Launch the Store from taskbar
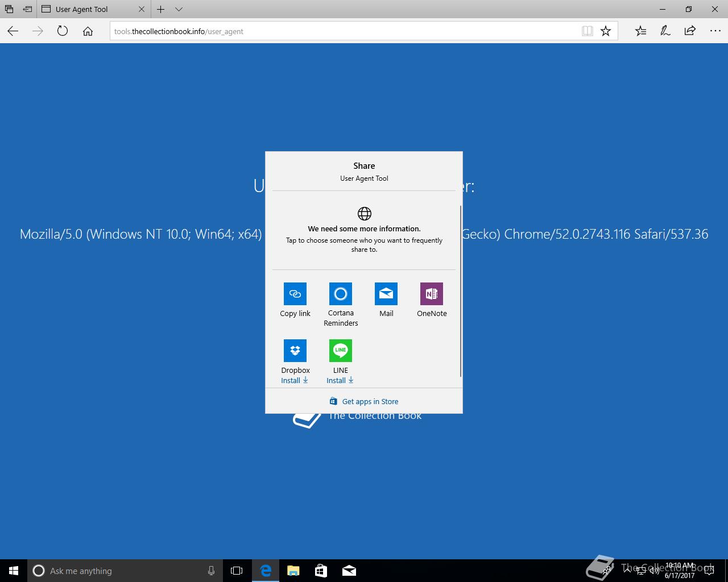 [x=321, y=571]
